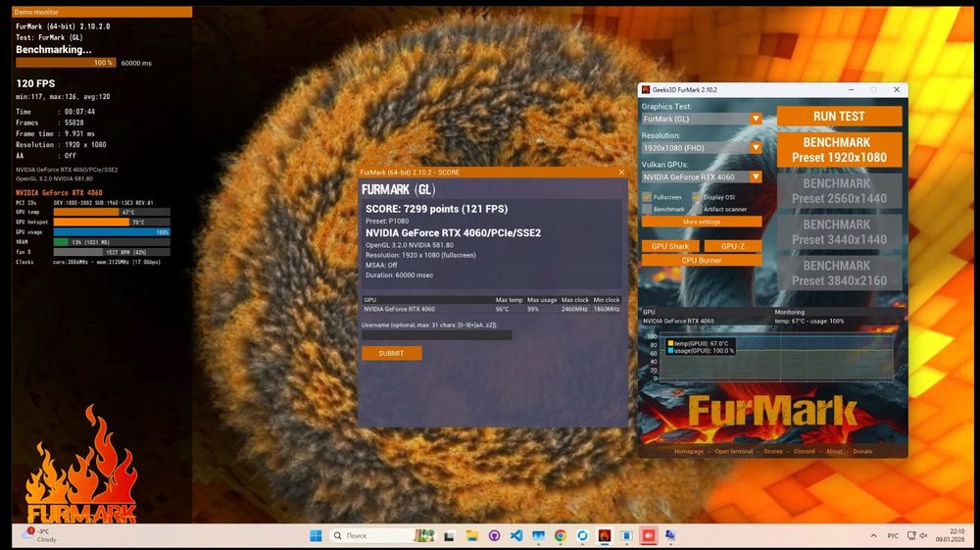This screenshot has height=550, width=980.
Task: Click the yellow temp(GPU0) legend swatch
Action: pyautogui.click(x=670, y=343)
